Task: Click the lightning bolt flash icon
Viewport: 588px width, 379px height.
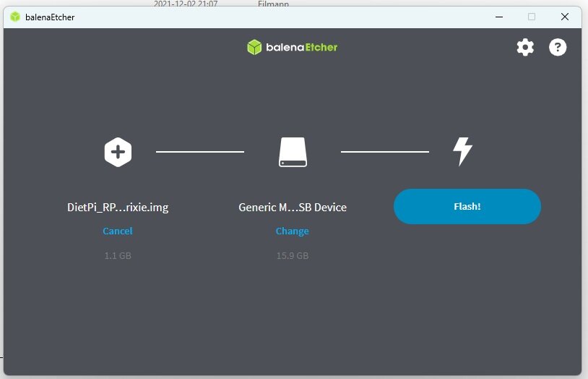Action: click(x=462, y=151)
